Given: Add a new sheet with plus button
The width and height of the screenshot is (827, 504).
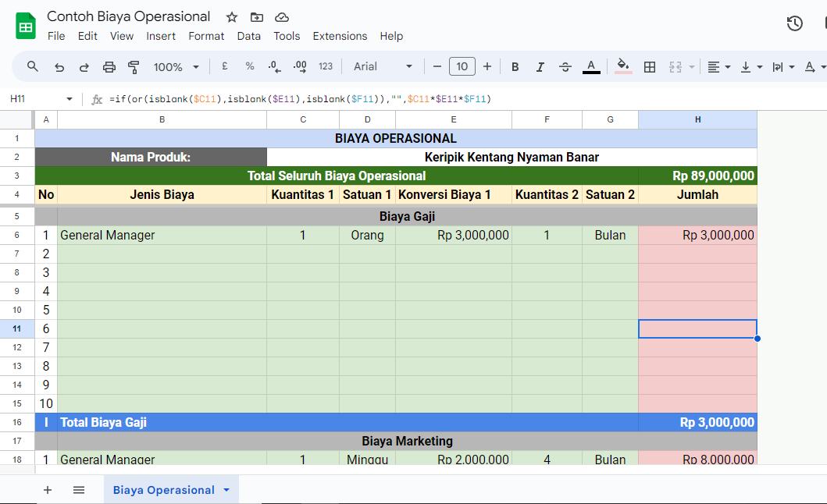Looking at the screenshot, I should point(48,490).
